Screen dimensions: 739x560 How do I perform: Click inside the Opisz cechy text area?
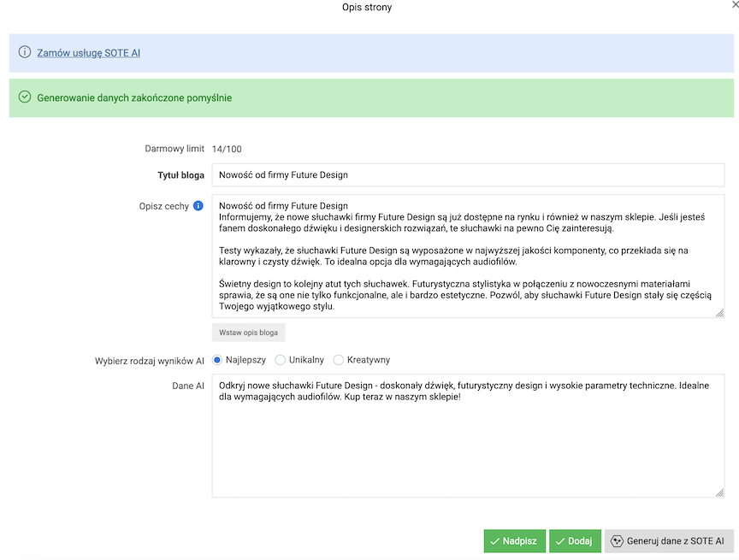[x=468, y=256]
